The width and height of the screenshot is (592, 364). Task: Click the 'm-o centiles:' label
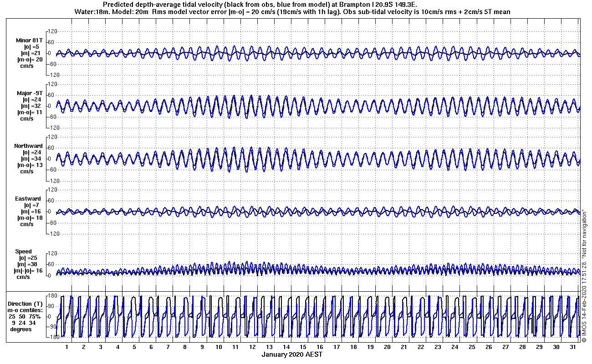(x=26, y=310)
